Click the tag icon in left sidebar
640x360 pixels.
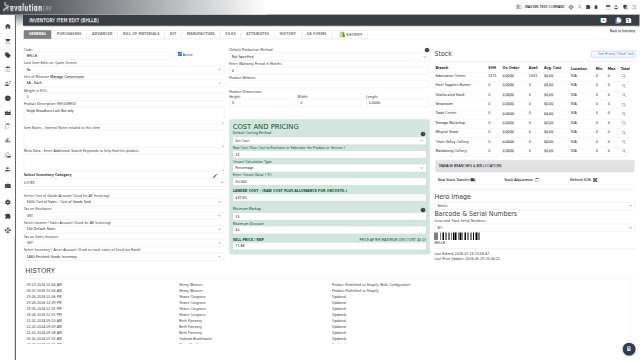(x=8, y=55)
